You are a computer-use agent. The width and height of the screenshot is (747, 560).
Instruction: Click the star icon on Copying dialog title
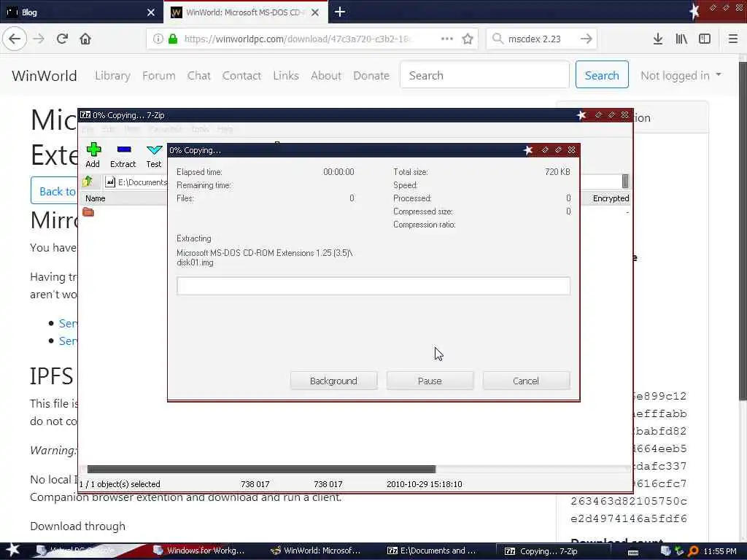(x=528, y=150)
